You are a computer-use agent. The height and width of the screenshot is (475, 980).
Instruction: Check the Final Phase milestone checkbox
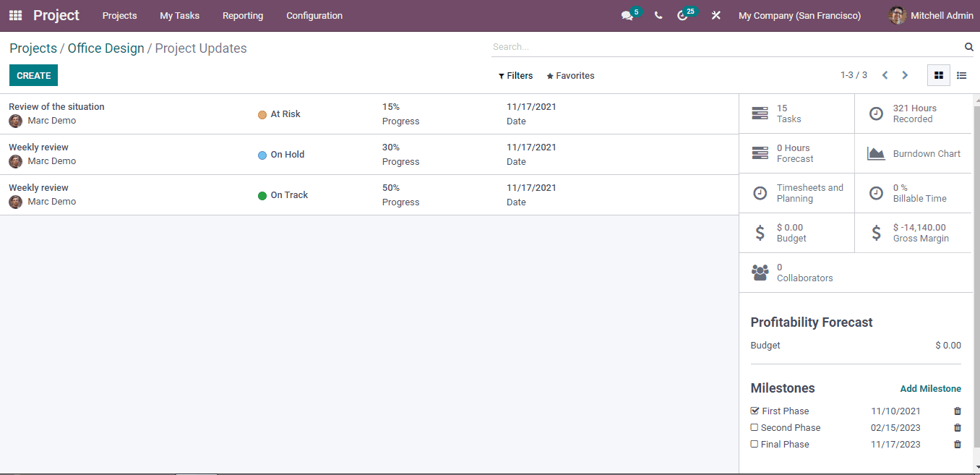pyautogui.click(x=754, y=444)
